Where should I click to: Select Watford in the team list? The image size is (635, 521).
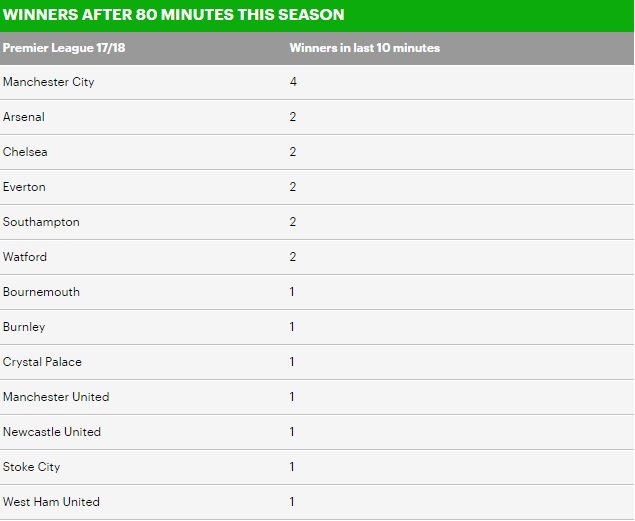(x=25, y=257)
